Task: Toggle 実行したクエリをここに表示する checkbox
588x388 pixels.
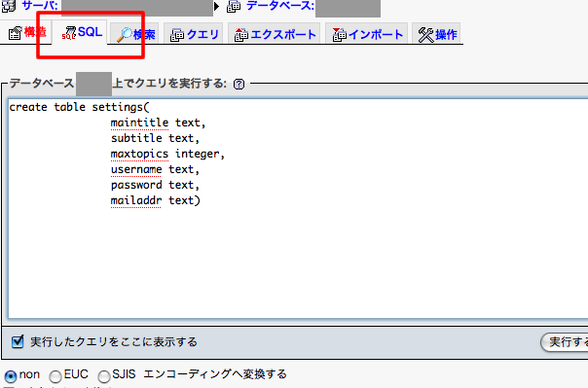Action: pyautogui.click(x=18, y=341)
